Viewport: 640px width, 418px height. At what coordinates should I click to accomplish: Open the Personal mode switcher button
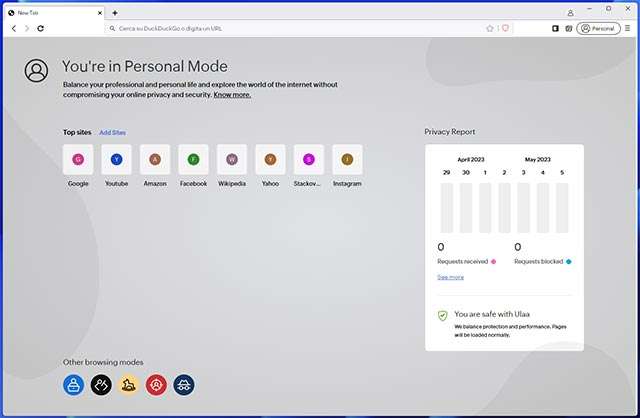tap(598, 28)
